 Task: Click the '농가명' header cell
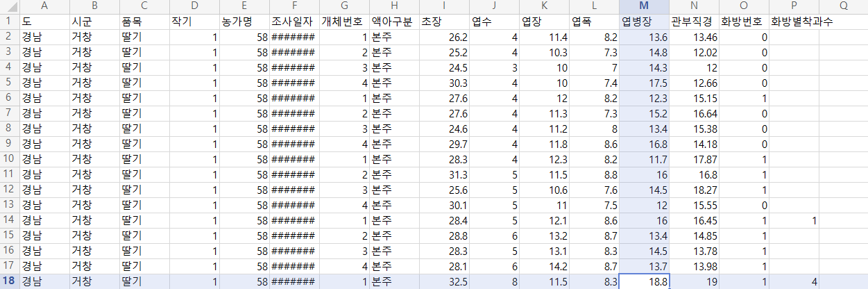pyautogui.click(x=244, y=22)
